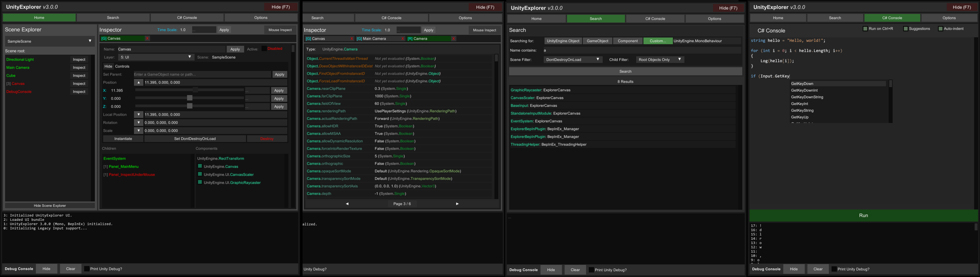The width and height of the screenshot is (980, 277).
Task: Open the Scene Filter DontDestroyOnLoad dropdown
Action: [573, 60]
